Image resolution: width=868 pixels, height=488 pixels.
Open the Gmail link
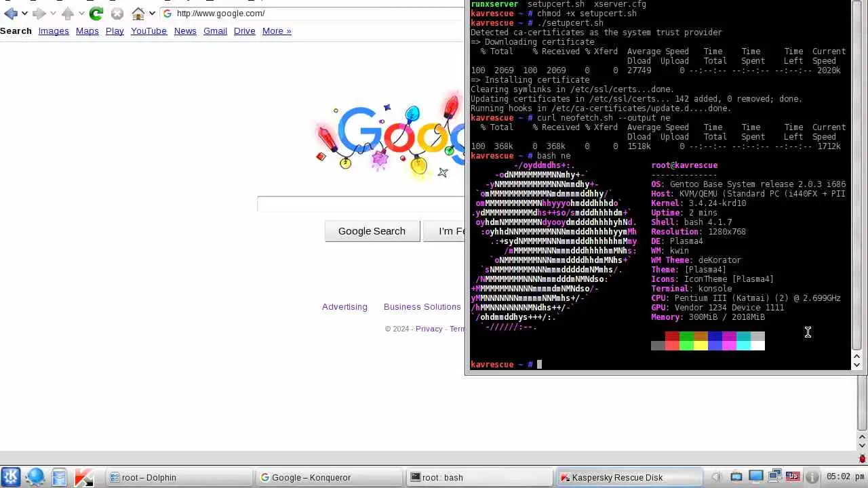click(x=215, y=30)
